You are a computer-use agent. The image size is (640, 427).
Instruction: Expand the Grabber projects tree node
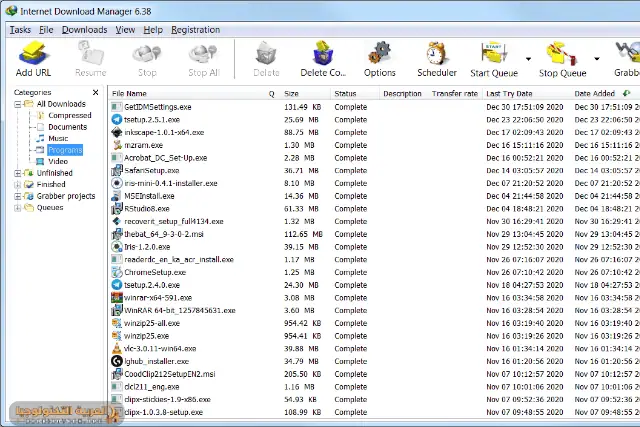coord(18,196)
